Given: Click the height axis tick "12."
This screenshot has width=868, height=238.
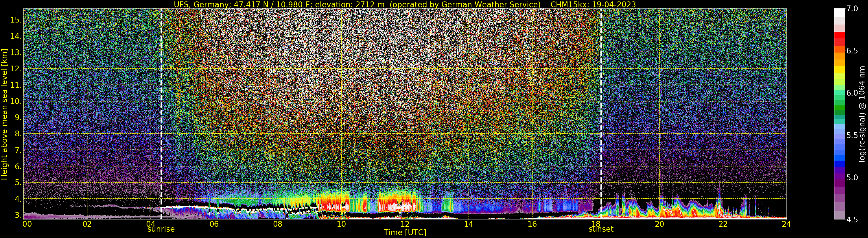Looking at the screenshot, I should click(16, 69).
